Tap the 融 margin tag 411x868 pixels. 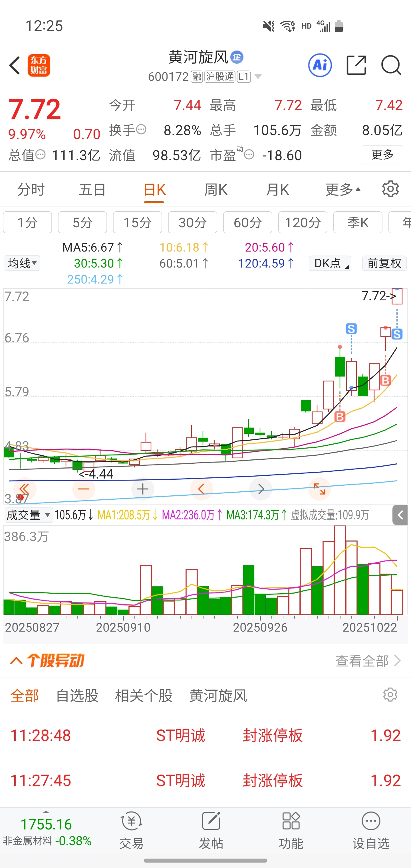(x=197, y=77)
